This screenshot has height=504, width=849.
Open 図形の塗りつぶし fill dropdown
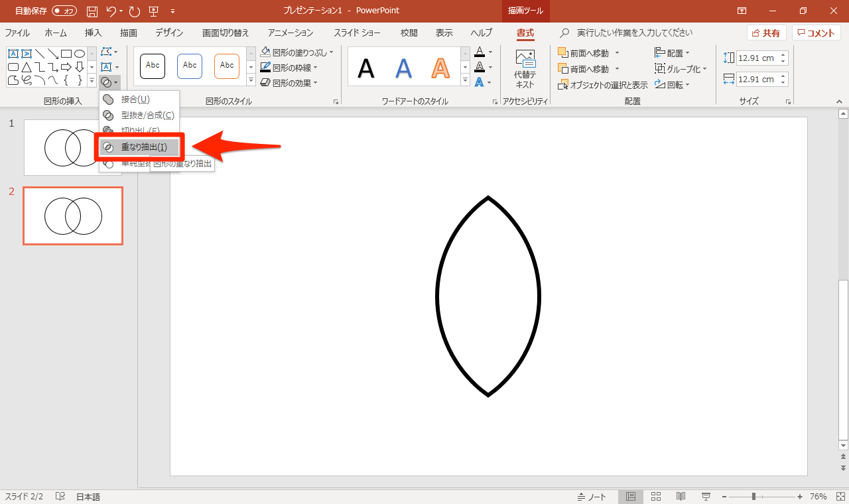(297, 52)
